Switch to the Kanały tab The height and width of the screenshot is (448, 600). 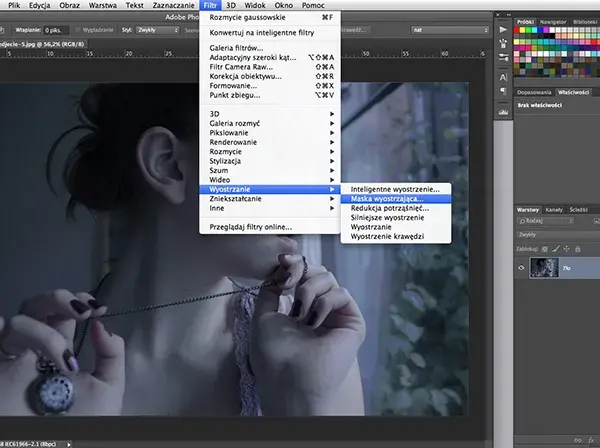(x=554, y=210)
